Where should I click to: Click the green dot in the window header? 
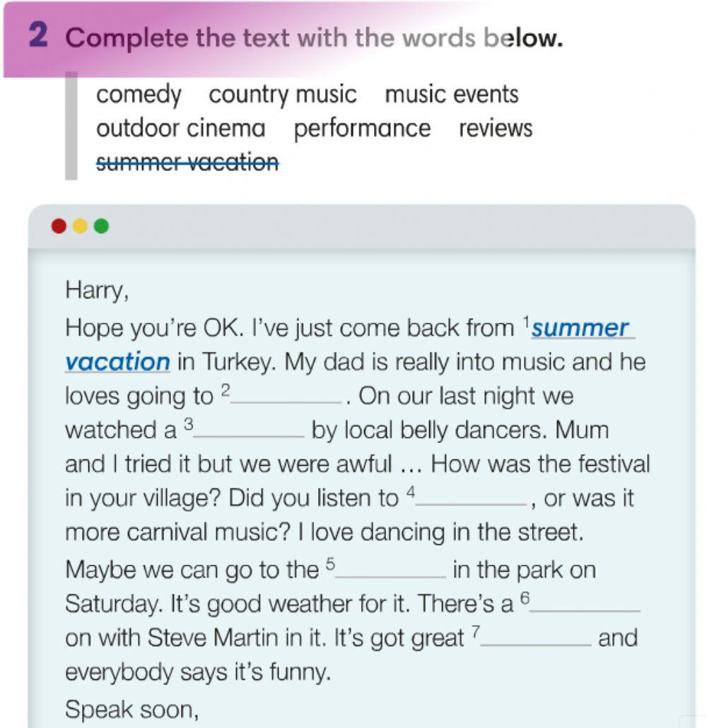point(102,226)
